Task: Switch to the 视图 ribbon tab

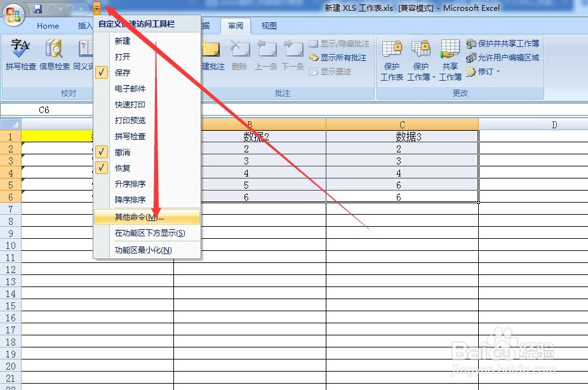Action: (x=269, y=26)
